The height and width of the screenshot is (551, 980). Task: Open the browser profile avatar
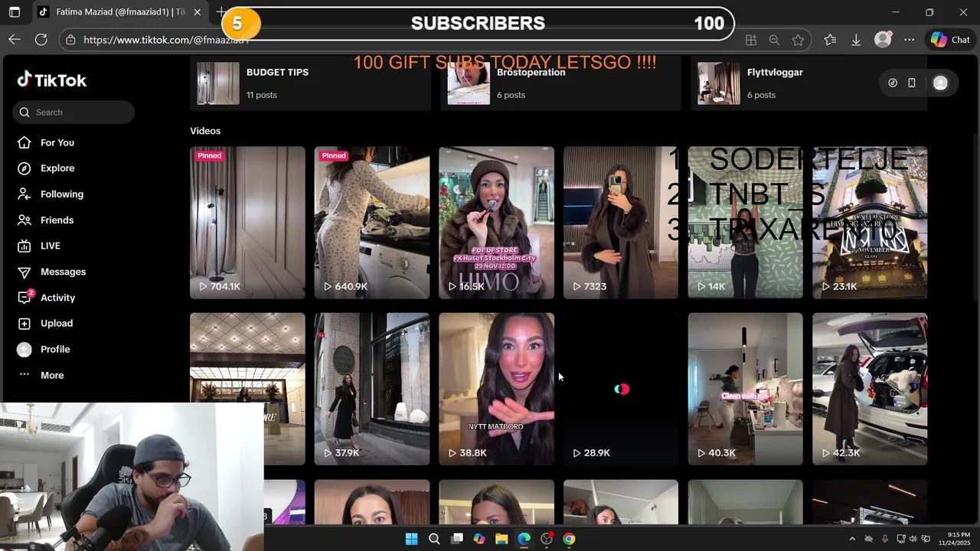click(883, 40)
